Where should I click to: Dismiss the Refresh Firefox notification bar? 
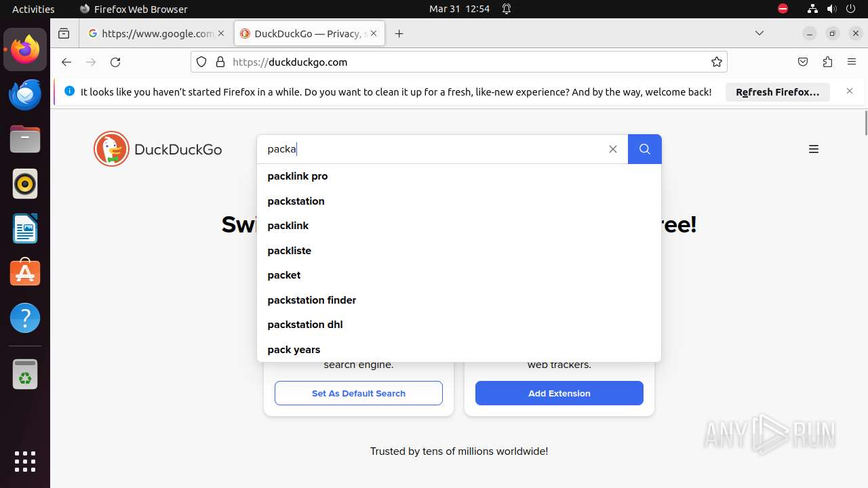[x=850, y=91]
